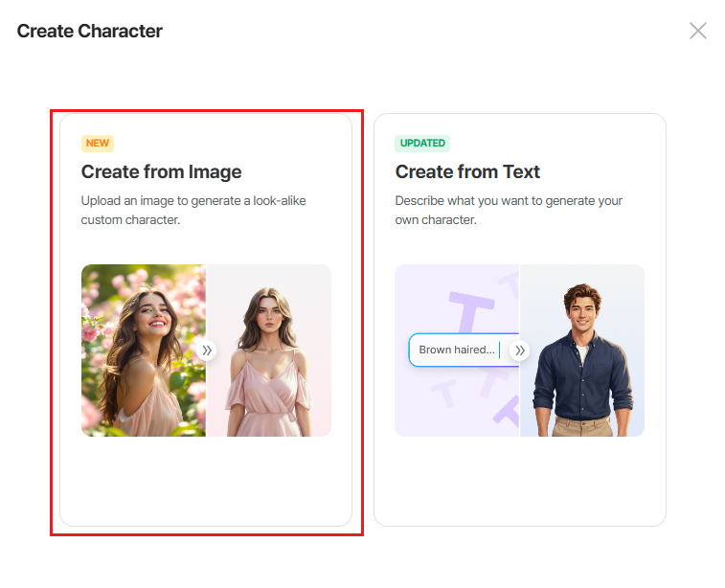The image size is (725, 588).
Task: Click the Upload an image description text
Action: (193, 211)
